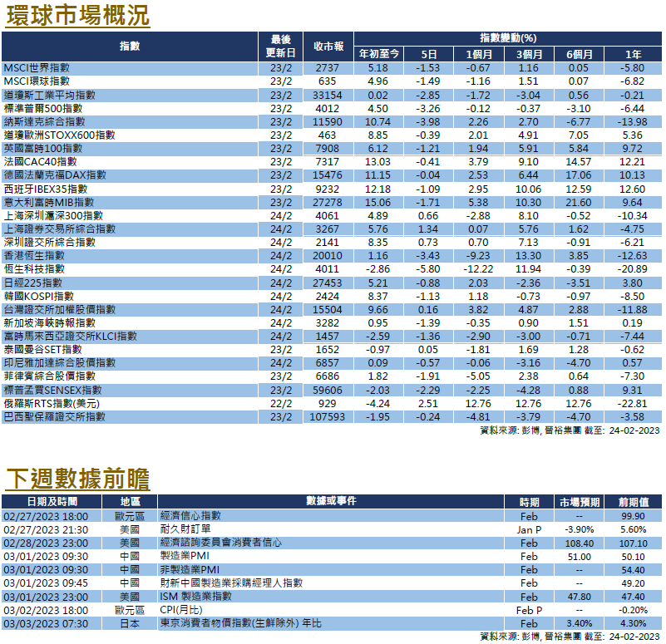The height and width of the screenshot is (644, 666).
Task: Click the 富時馬來西亞證交所KLCI指數 row name
Action: (70, 337)
